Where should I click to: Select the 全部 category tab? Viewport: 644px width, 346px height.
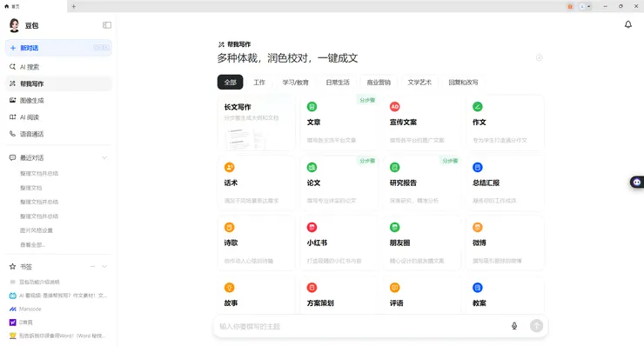pyautogui.click(x=230, y=82)
